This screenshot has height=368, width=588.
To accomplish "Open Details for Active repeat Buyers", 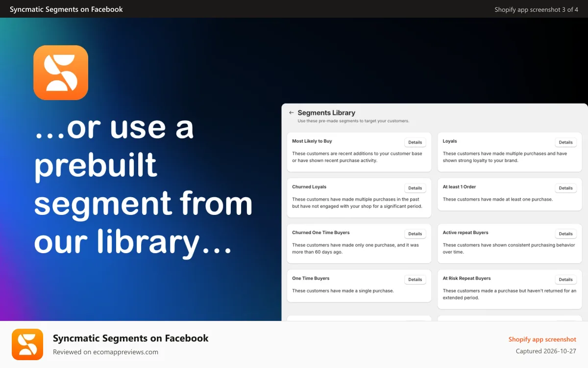I will pyautogui.click(x=565, y=234).
